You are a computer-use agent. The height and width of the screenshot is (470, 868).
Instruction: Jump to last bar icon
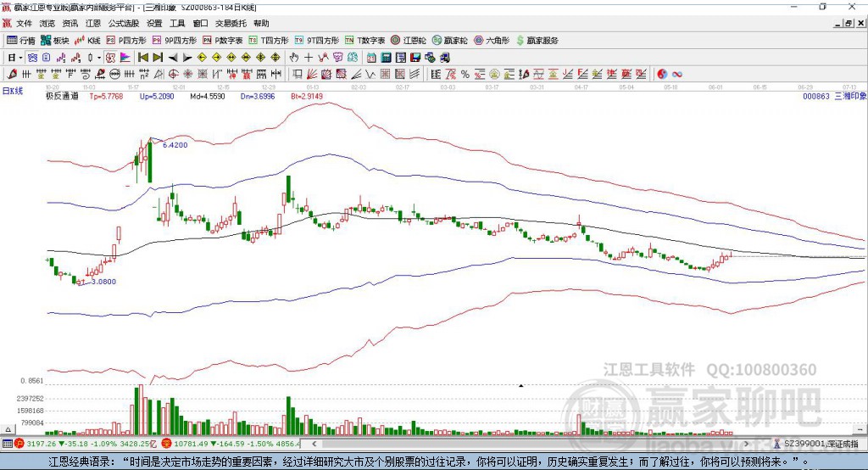click(x=158, y=58)
